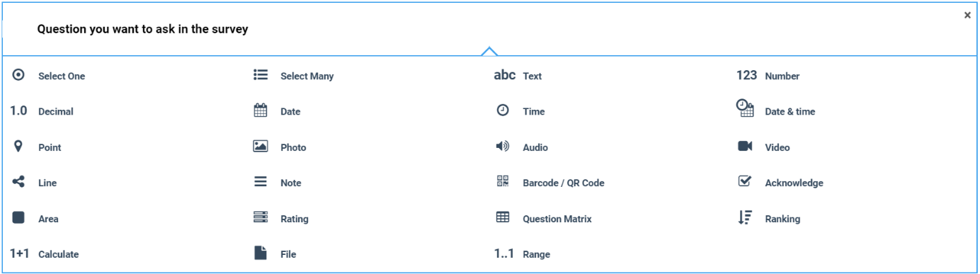Click the Time clock icon
This screenshot has width=980, height=274.
pos(503,110)
